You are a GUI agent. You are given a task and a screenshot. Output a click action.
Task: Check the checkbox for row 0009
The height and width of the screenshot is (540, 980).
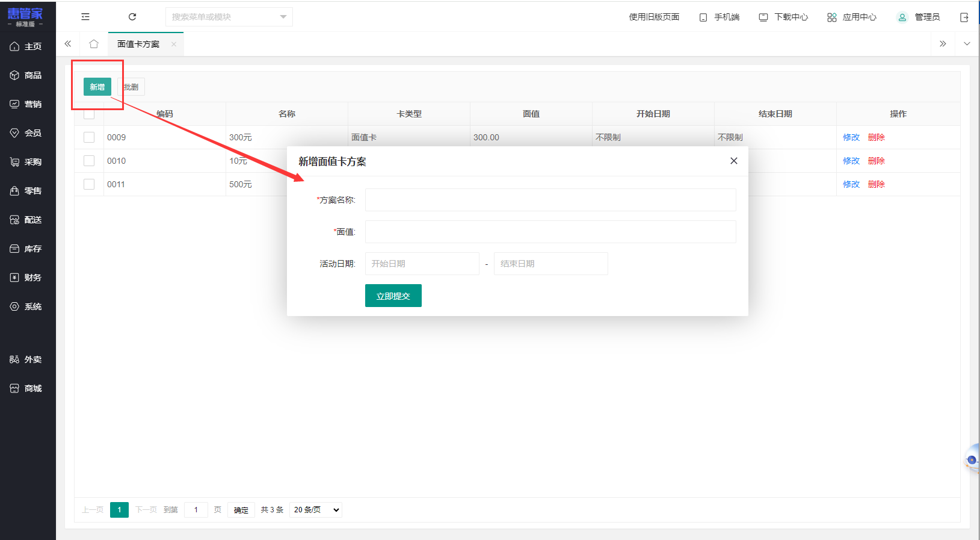click(89, 137)
